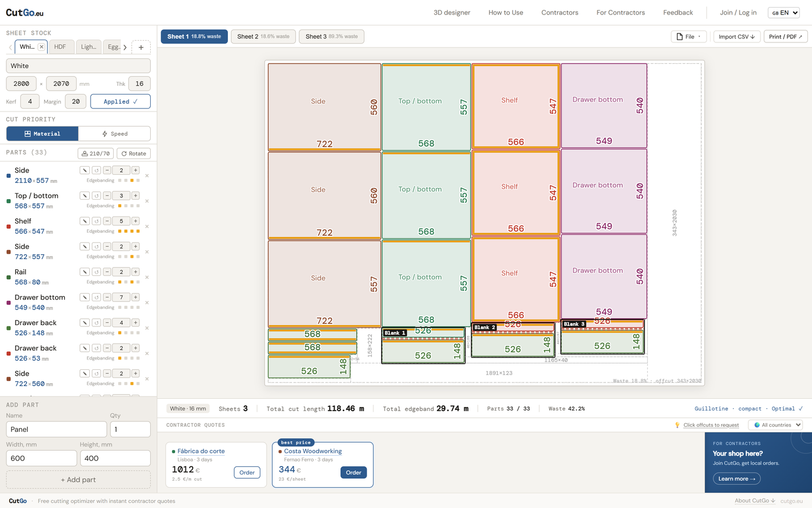Click the edit pencil icon on the Shelf row

point(85,221)
